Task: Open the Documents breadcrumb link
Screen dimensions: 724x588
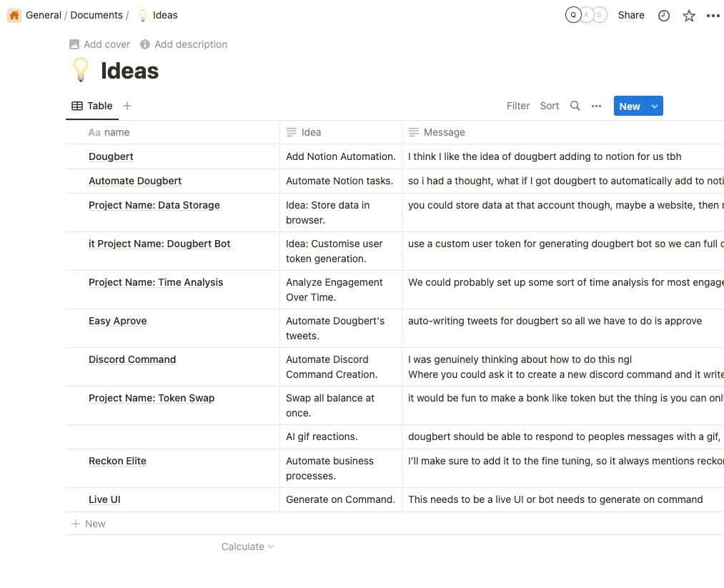Action: (96, 15)
